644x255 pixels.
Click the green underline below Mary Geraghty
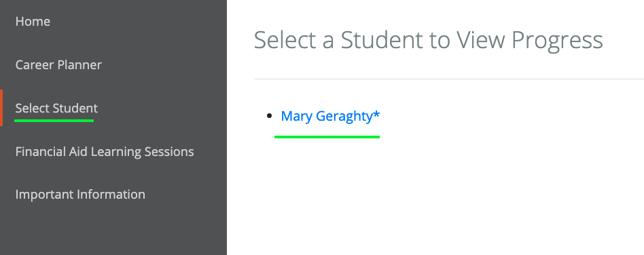(327, 136)
